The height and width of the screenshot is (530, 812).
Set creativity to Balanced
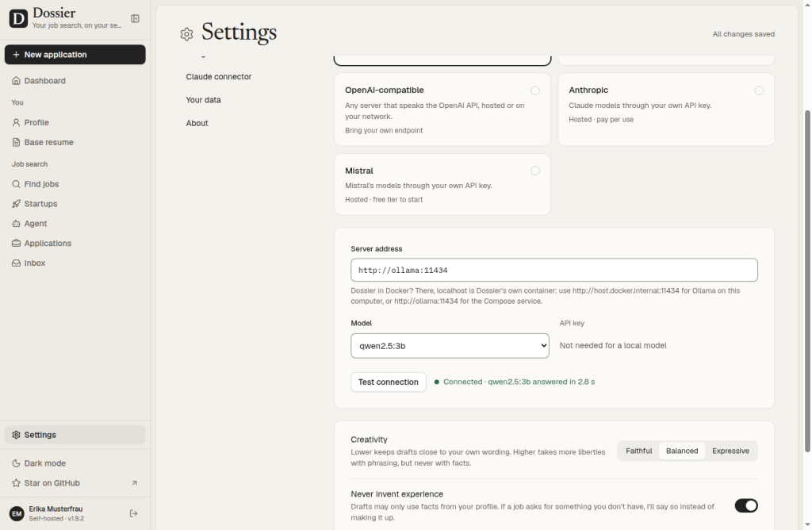pos(681,451)
